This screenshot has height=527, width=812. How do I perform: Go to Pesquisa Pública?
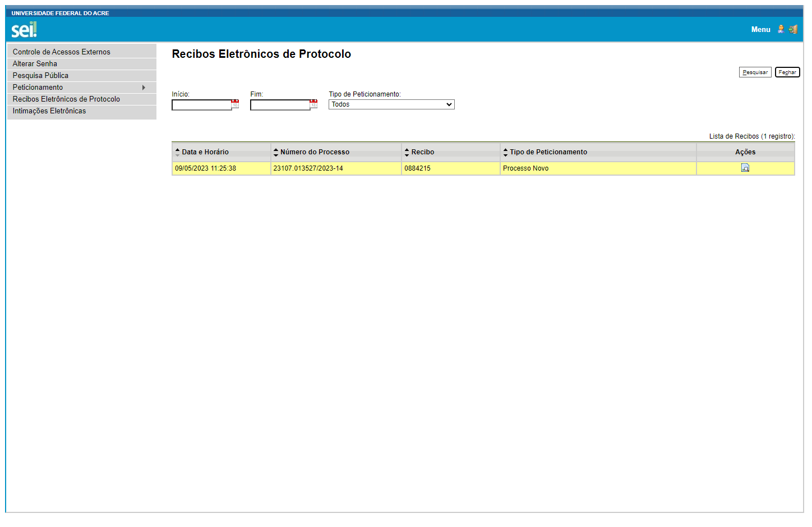(40, 76)
